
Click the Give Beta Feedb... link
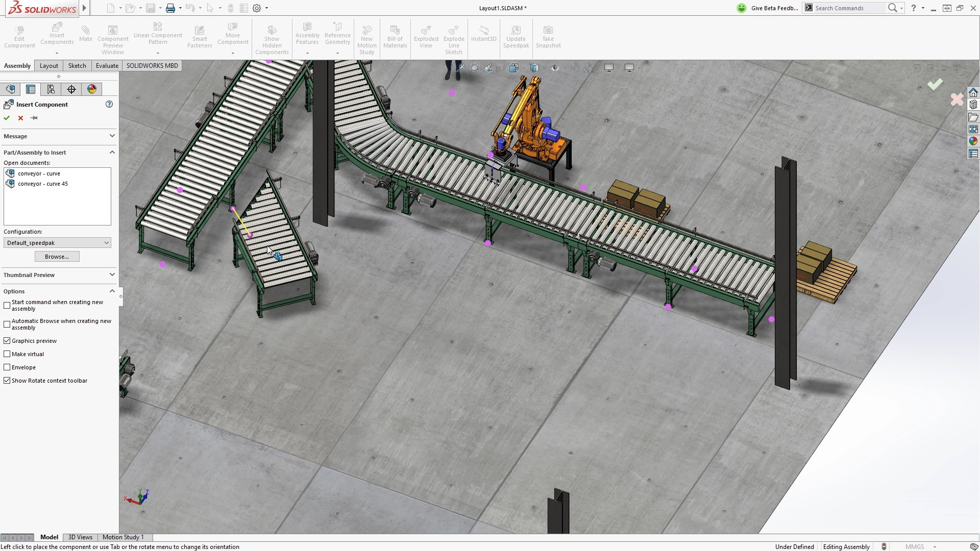(774, 8)
